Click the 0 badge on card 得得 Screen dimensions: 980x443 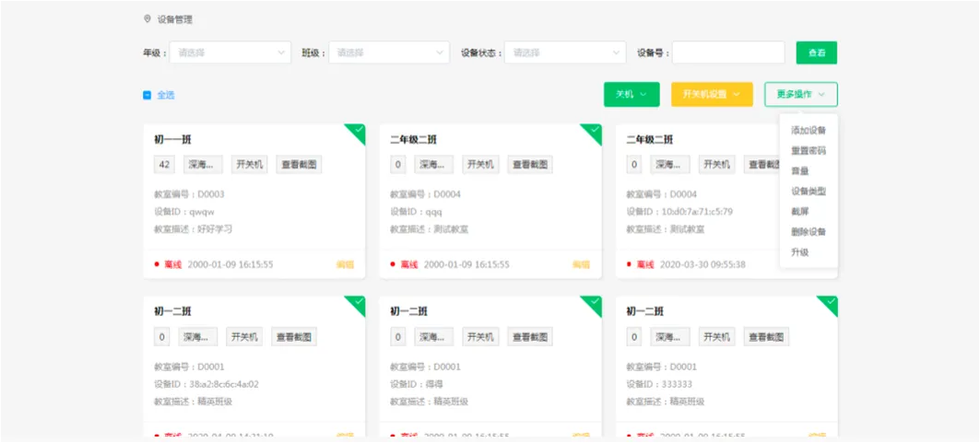point(397,337)
